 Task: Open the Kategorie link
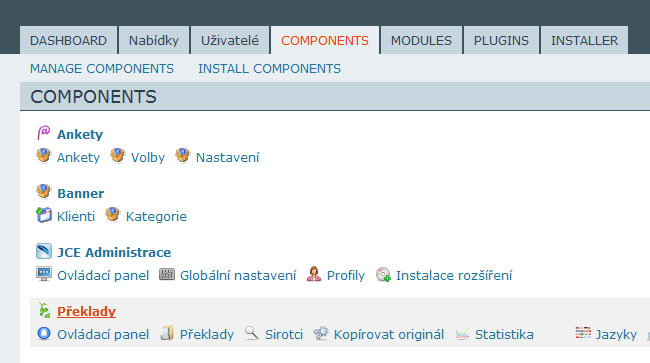(156, 216)
